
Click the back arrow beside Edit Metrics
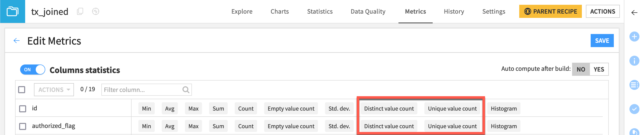(17, 41)
